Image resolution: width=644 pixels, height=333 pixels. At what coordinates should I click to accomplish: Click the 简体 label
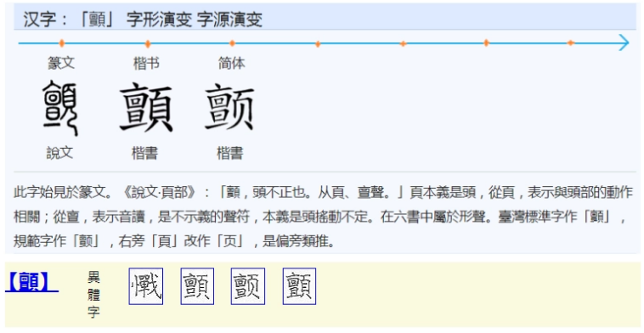(x=231, y=63)
